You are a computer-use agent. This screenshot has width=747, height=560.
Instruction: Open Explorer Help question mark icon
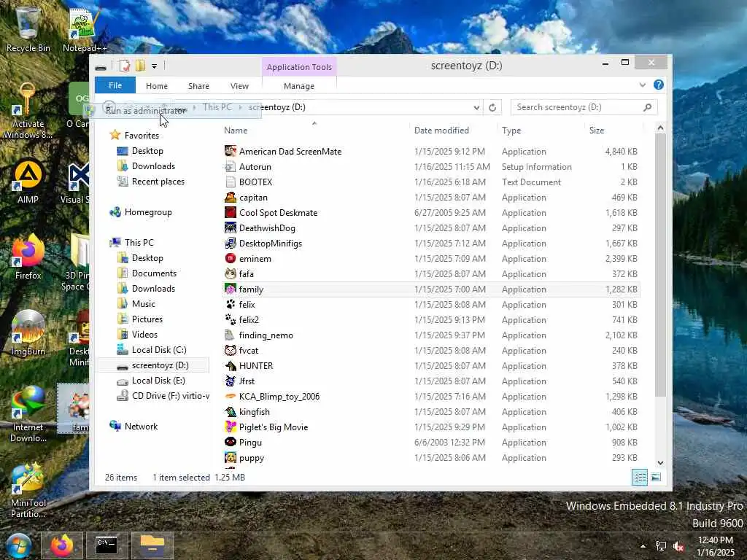click(x=659, y=85)
